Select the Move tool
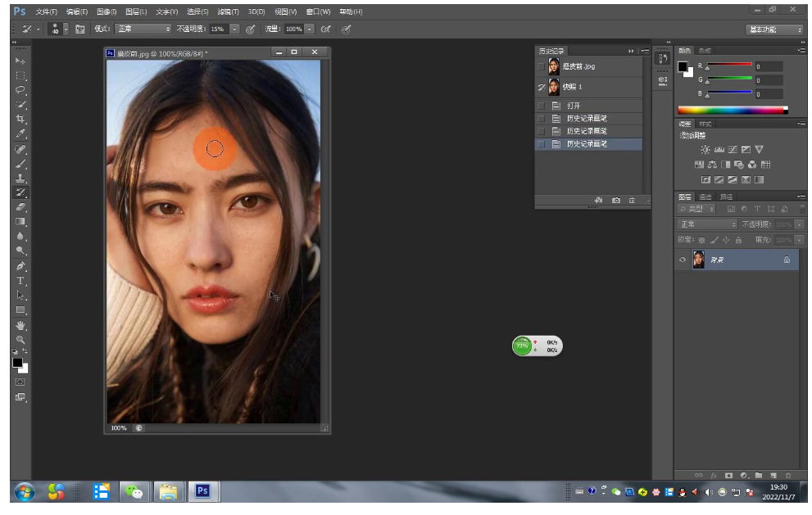This screenshot has height=515, width=812. tap(20, 61)
